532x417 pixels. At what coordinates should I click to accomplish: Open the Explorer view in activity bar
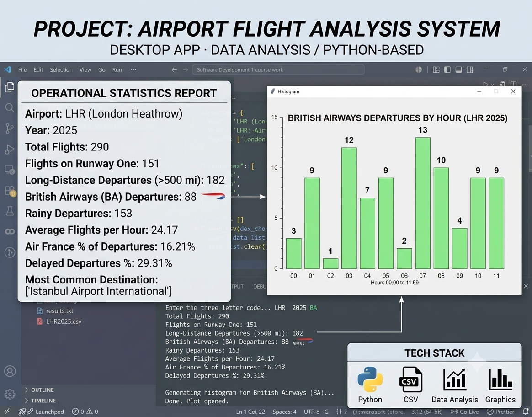click(10, 87)
